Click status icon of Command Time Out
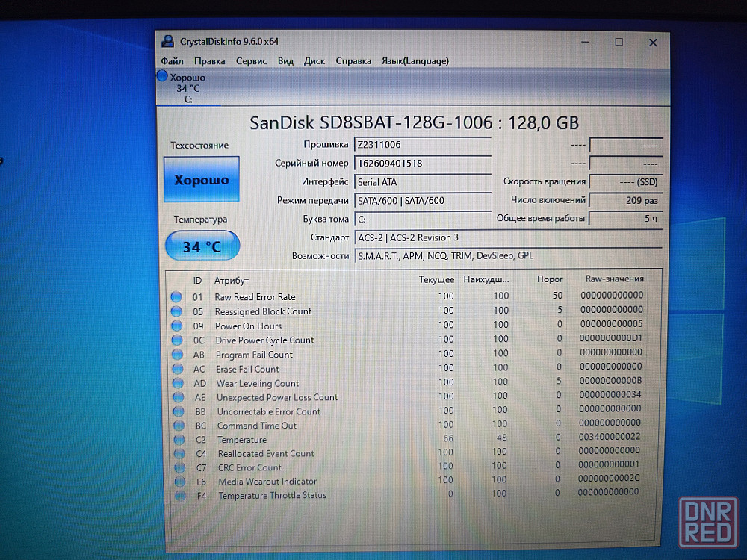 179,426
